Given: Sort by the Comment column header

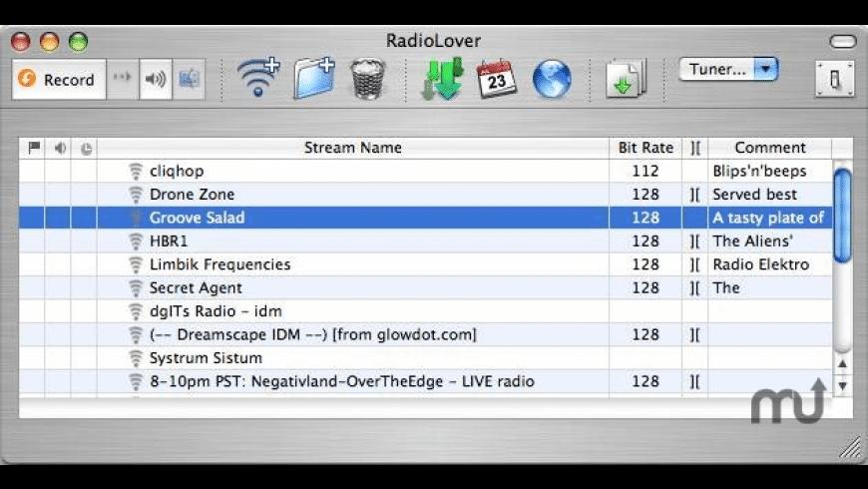Looking at the screenshot, I should click(x=770, y=148).
